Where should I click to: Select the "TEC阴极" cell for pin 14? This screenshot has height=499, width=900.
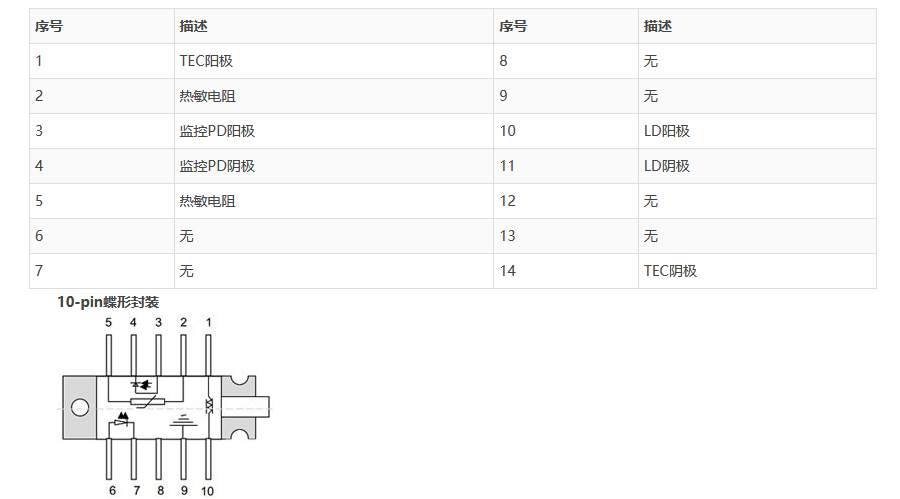670,271
